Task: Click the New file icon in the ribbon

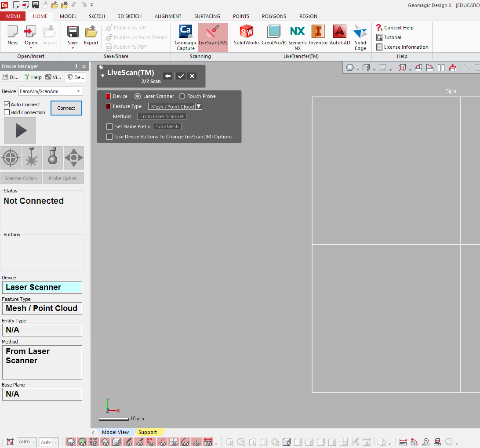Action: 13,35
